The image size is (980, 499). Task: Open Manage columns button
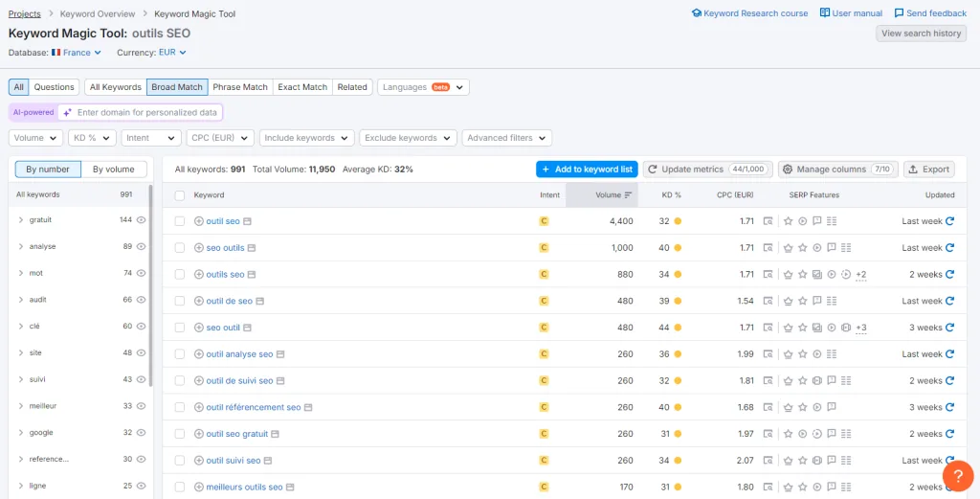click(x=838, y=169)
